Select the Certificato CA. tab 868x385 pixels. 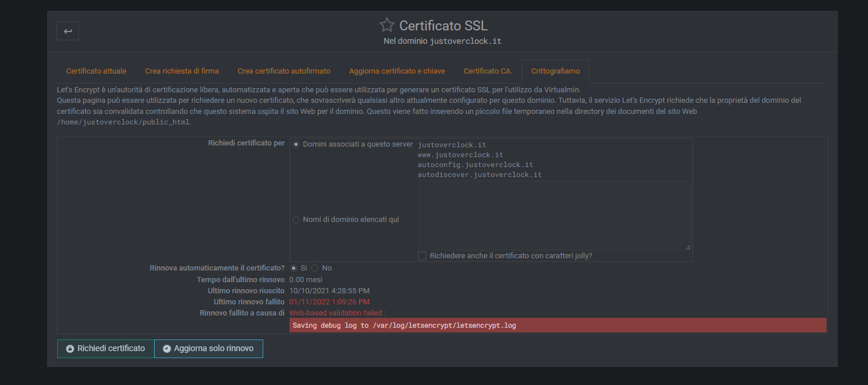(488, 71)
